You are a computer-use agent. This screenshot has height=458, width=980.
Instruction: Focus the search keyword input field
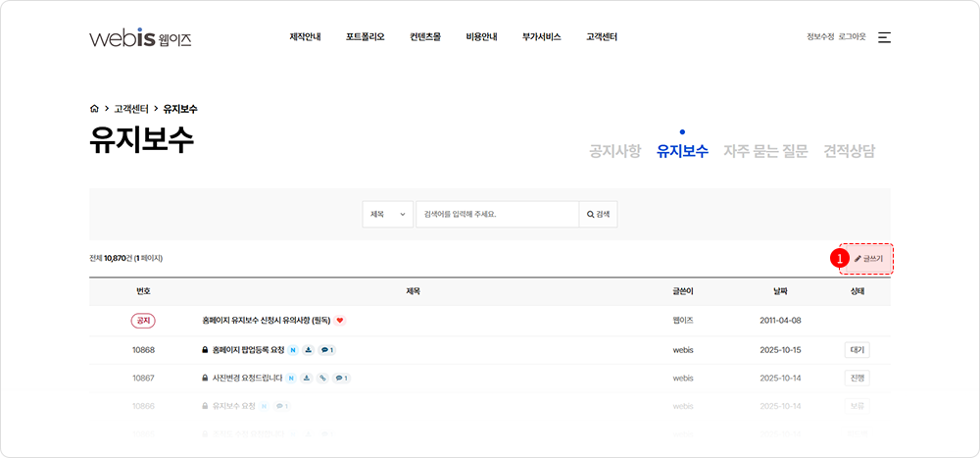[x=497, y=214]
